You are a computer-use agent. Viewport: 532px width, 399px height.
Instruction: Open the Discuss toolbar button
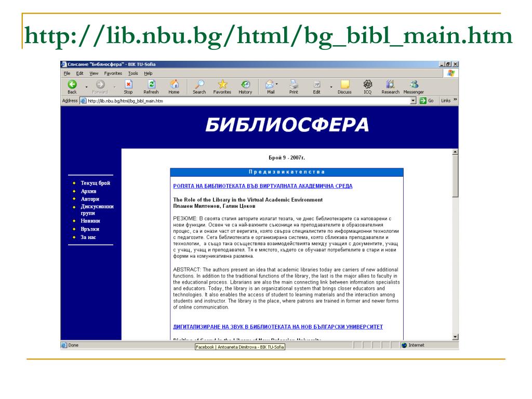coord(345,87)
